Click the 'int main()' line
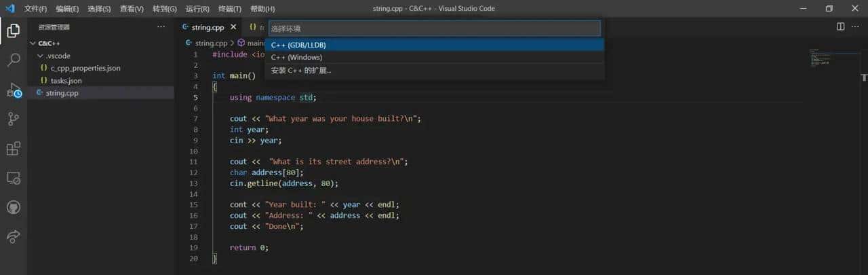868x275 pixels. point(234,75)
